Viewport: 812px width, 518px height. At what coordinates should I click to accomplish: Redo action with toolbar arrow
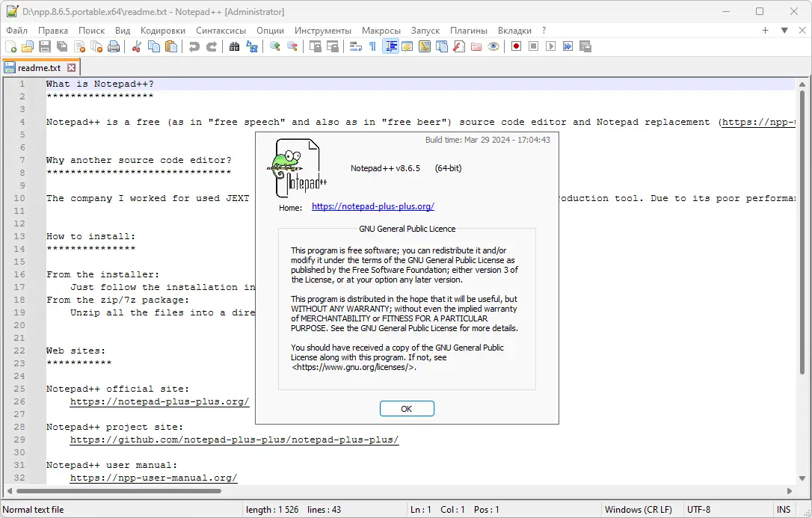click(212, 46)
